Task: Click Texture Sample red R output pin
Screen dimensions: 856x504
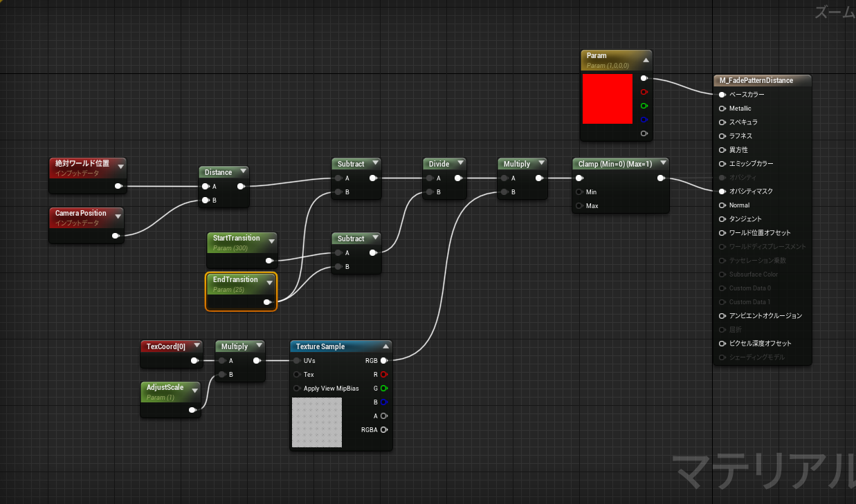Action: [x=384, y=374]
